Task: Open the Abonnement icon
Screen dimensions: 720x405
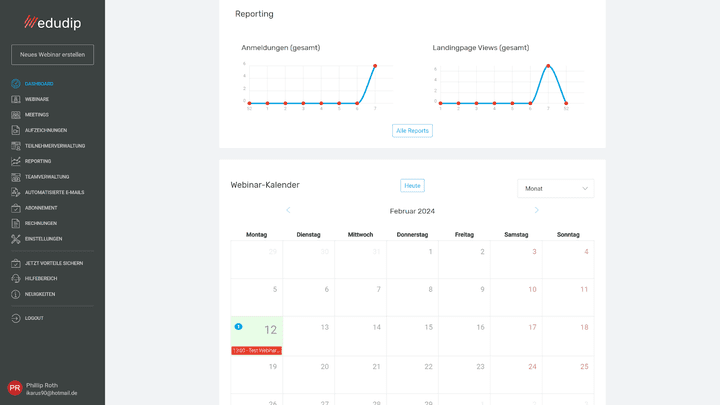Action: [16, 208]
